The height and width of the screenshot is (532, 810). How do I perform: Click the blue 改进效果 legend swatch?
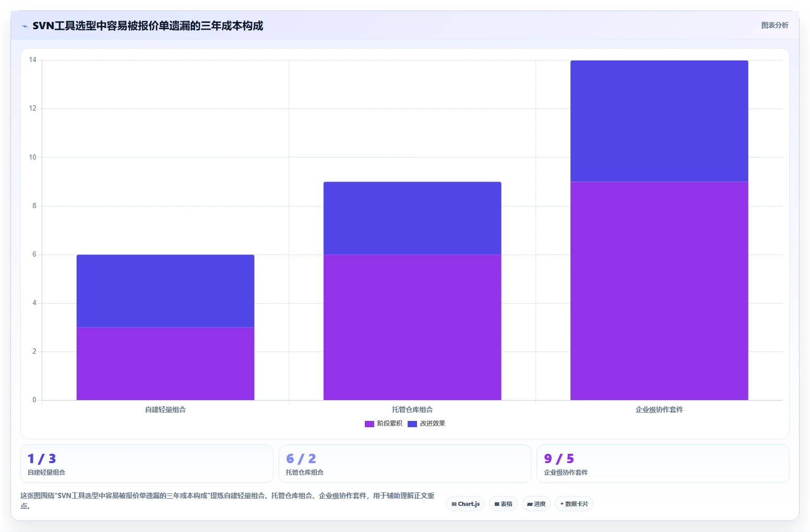pos(412,424)
